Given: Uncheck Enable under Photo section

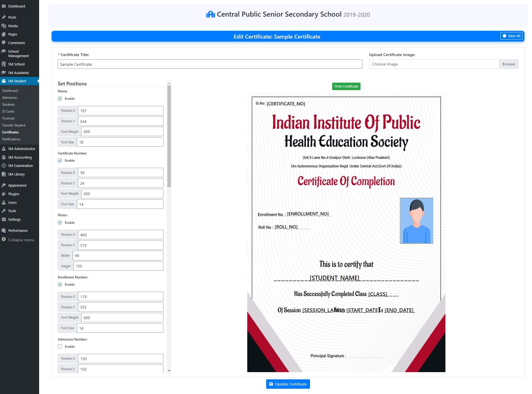Looking at the screenshot, I should (60, 223).
